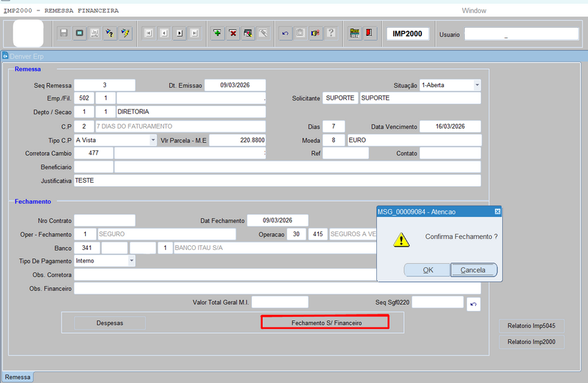Open the Tipo De Pagamento dropdown
Image resolution: width=588 pixels, height=383 pixels.
(131, 261)
